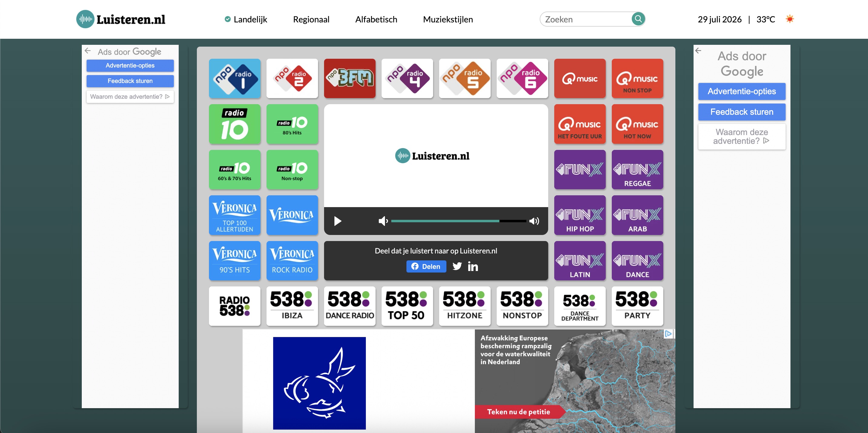Start playback with the play button
The height and width of the screenshot is (433, 868).
coord(338,221)
